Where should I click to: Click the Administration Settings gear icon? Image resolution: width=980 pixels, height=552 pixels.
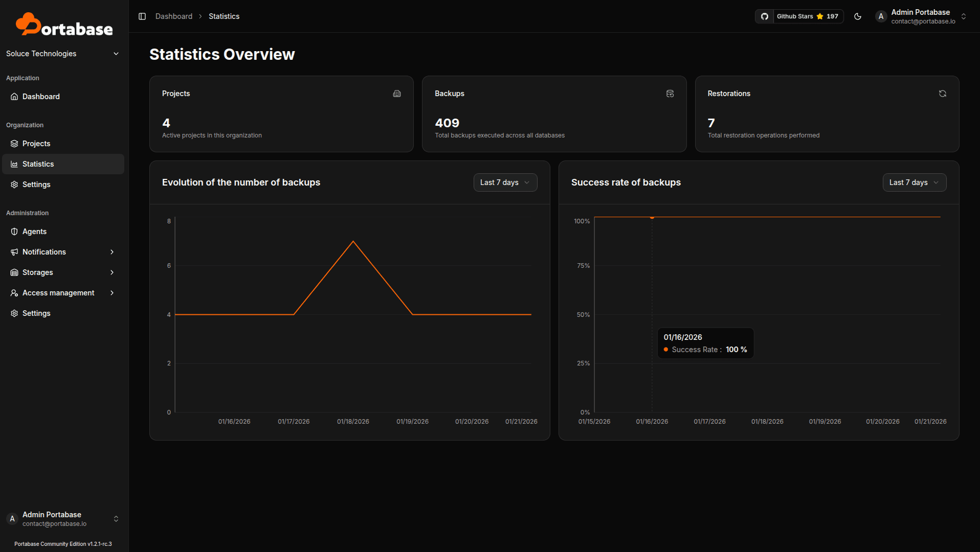(14, 313)
